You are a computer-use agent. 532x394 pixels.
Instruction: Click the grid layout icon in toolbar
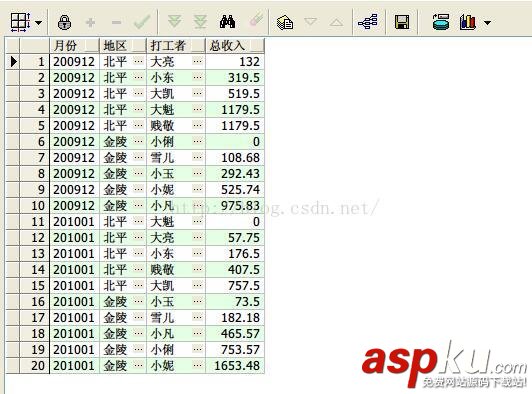pos(20,22)
